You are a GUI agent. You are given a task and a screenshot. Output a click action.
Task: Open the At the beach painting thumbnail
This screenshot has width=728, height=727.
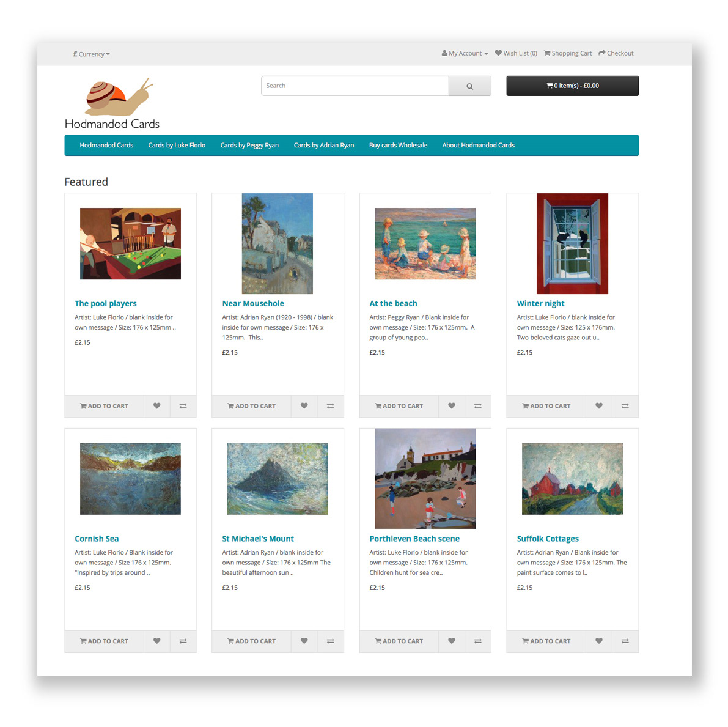point(425,243)
